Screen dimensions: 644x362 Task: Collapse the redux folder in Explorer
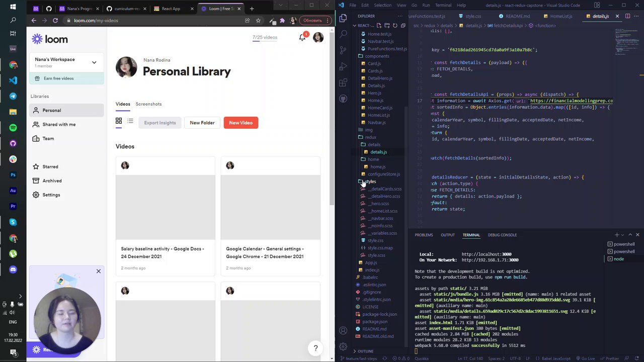[371, 137]
